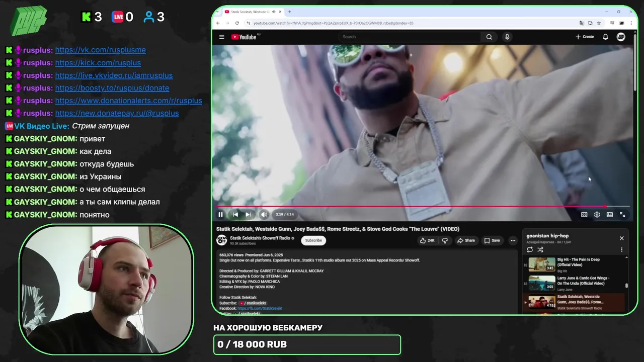Open the video player settings gear
The width and height of the screenshot is (644, 362).
pos(597,214)
